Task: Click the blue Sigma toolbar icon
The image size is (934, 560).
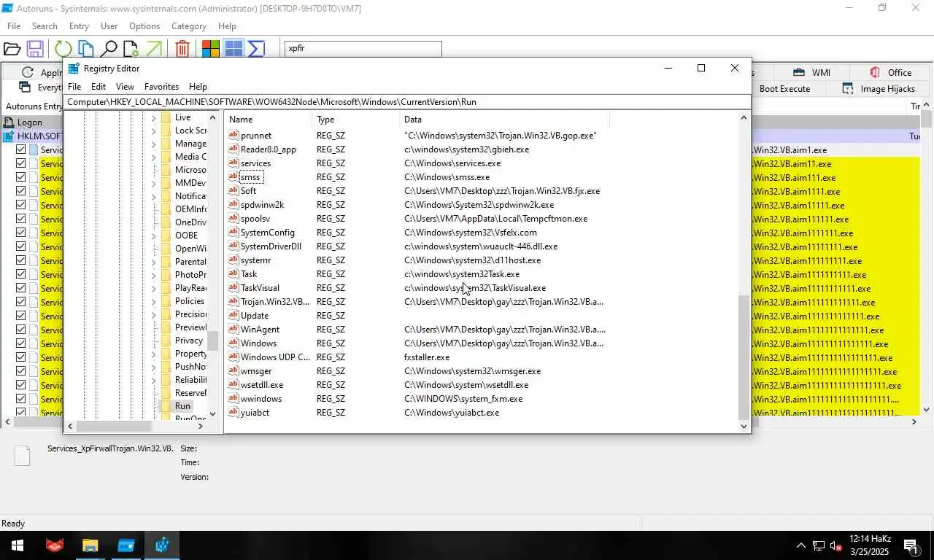Action: coord(256,49)
